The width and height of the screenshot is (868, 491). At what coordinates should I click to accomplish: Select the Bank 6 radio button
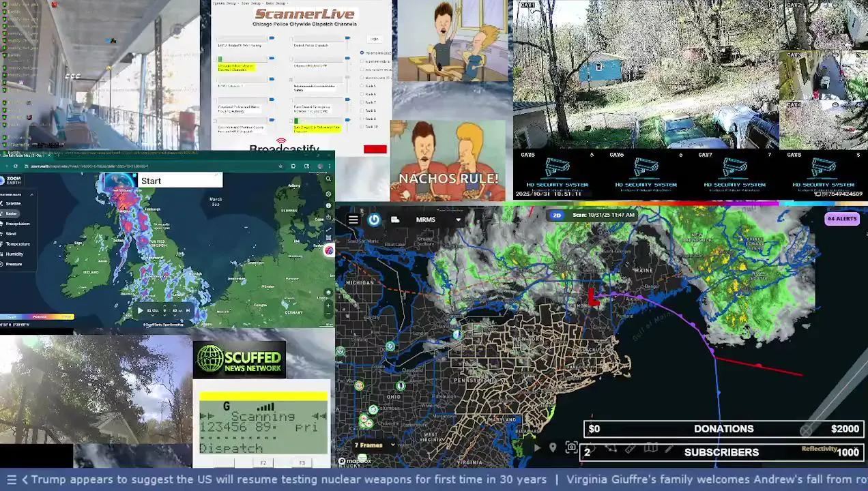pyautogui.click(x=362, y=94)
